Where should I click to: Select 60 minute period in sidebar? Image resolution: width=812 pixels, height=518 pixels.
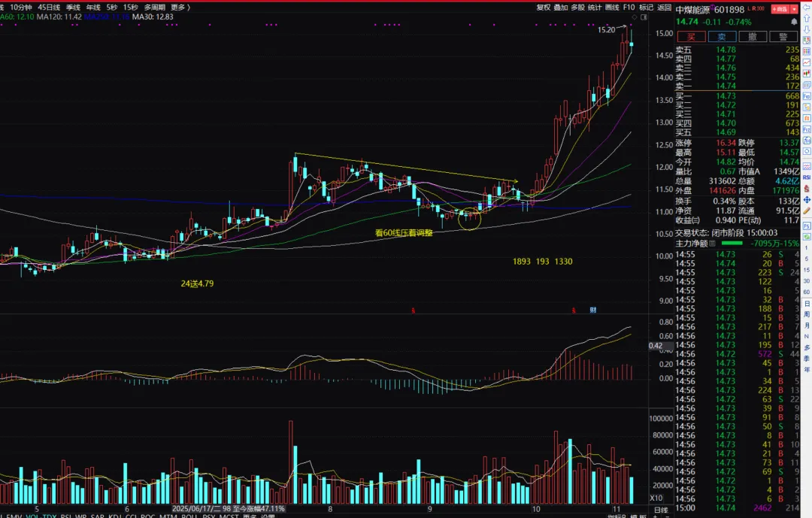(x=807, y=292)
